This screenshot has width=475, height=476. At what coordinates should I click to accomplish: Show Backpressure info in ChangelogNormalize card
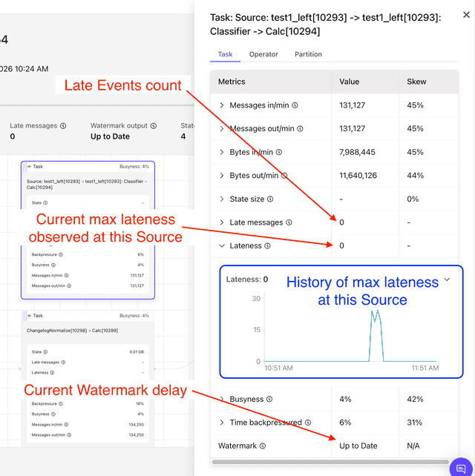coord(61,404)
